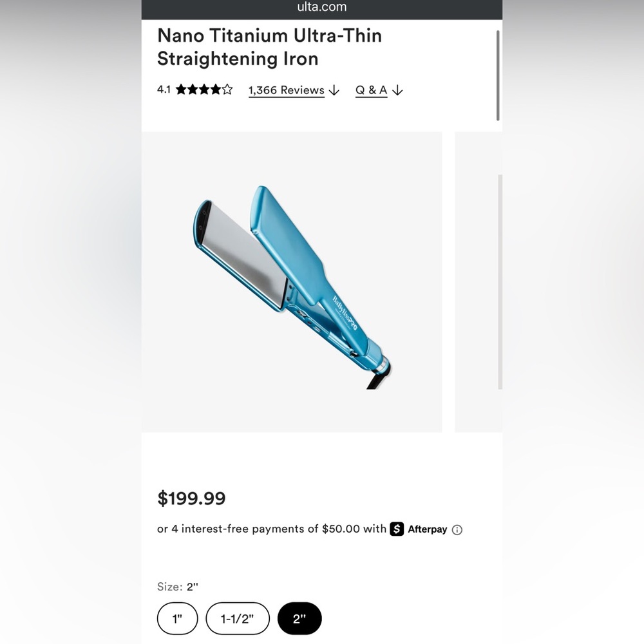Screen dimensions: 644x644
Task: Click the fifth empty rating star
Action: [x=227, y=90]
